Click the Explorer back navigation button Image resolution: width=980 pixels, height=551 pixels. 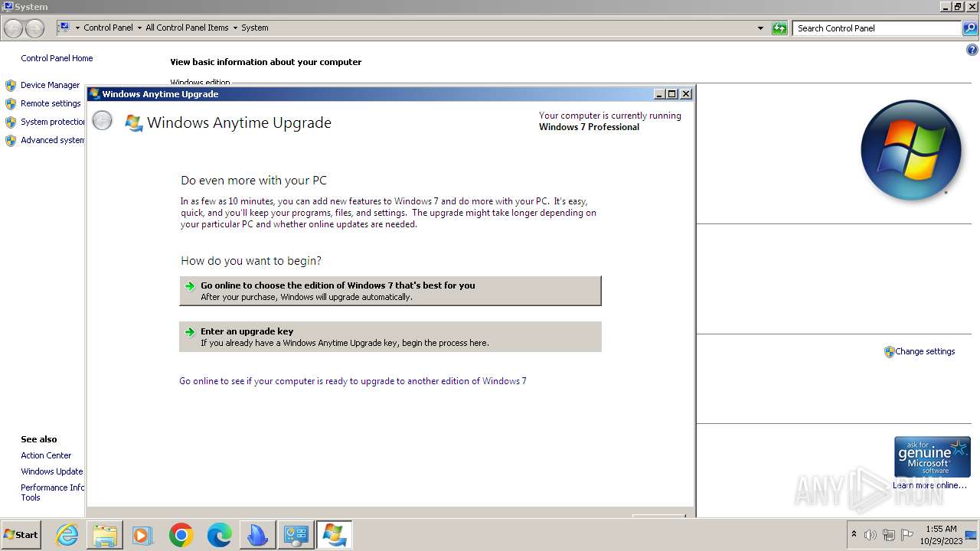tap(14, 28)
